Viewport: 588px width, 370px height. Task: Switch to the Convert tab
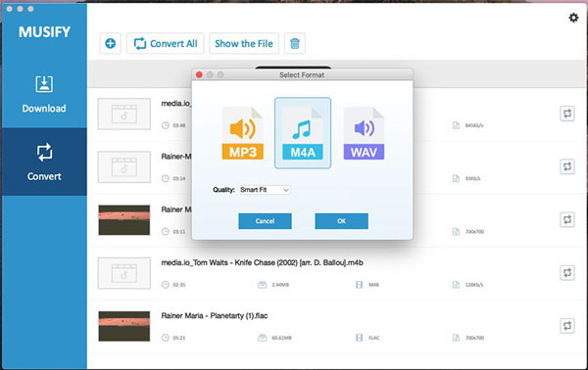[x=44, y=162]
